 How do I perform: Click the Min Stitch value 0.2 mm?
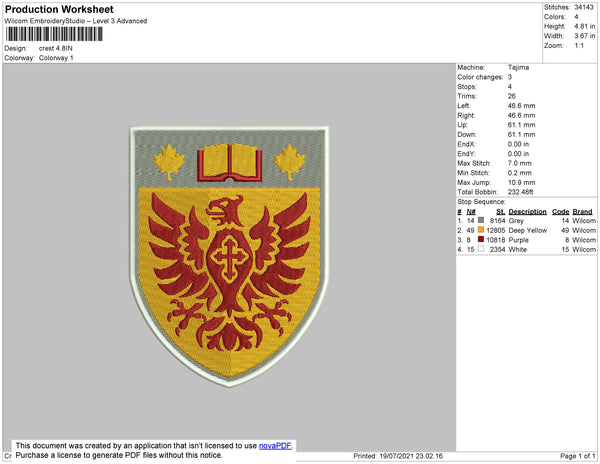520,173
